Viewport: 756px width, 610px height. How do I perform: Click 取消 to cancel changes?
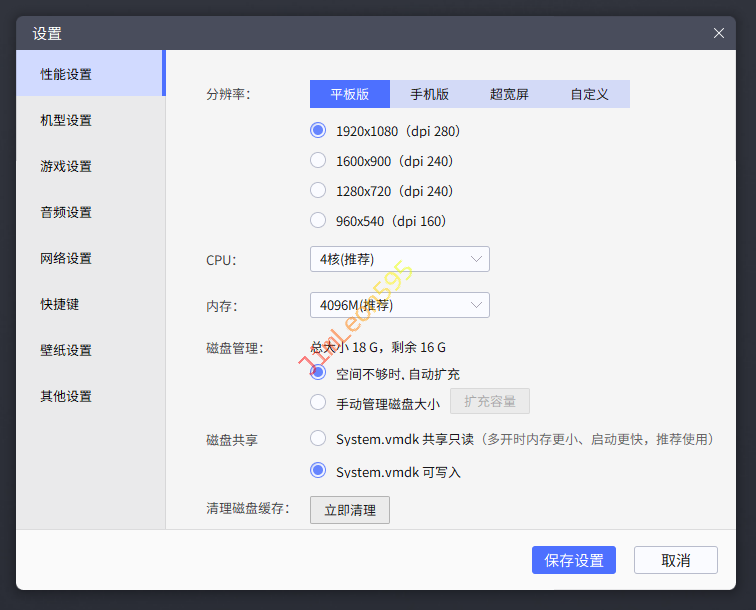click(675, 560)
